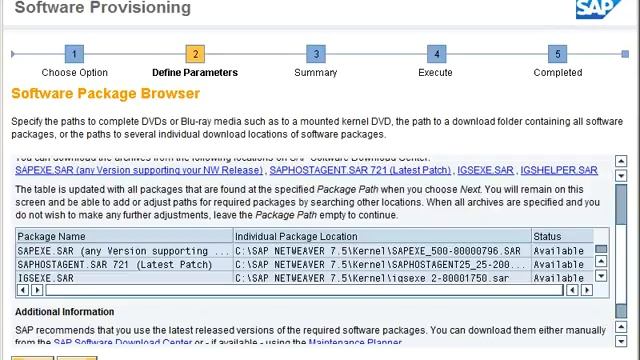Click the table's horizontal scrollbar track

(304, 290)
